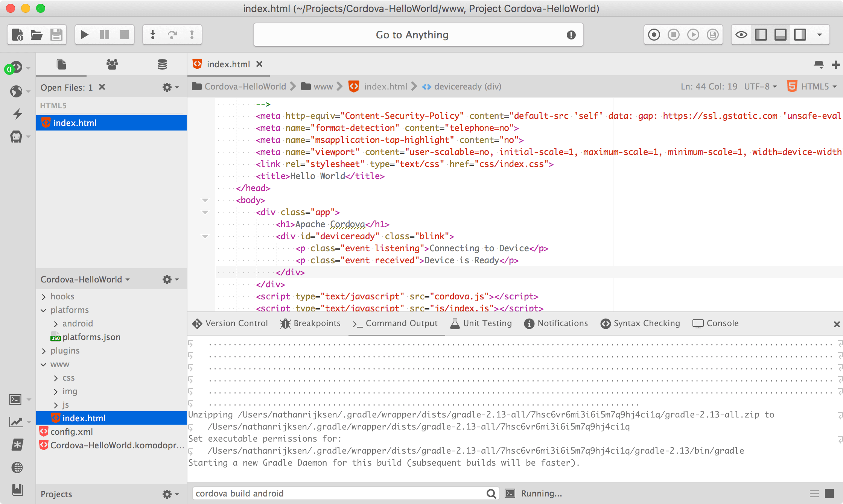Open the project pane gear menu

pos(170,279)
